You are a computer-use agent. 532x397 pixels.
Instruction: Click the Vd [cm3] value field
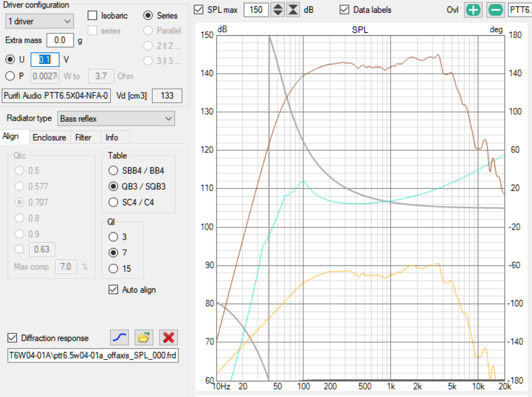point(167,96)
